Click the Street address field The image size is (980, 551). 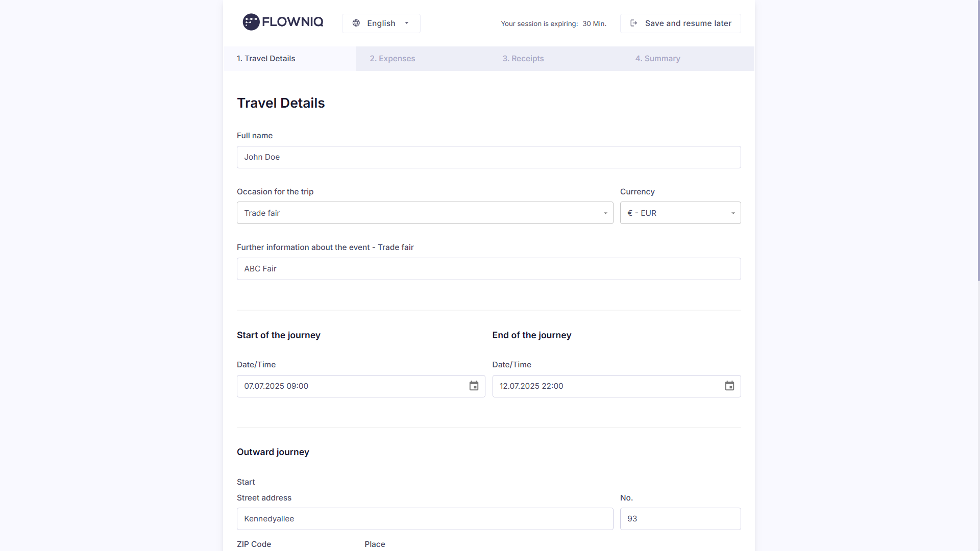425,519
